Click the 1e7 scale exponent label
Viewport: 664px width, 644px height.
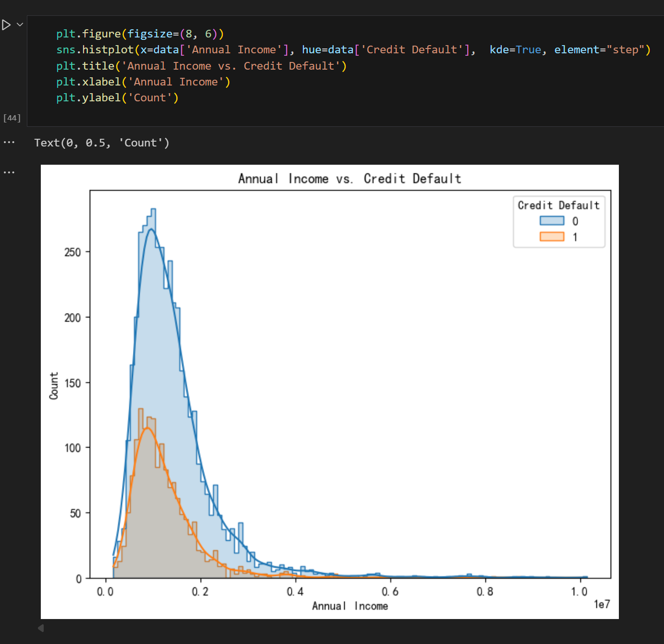(x=602, y=604)
